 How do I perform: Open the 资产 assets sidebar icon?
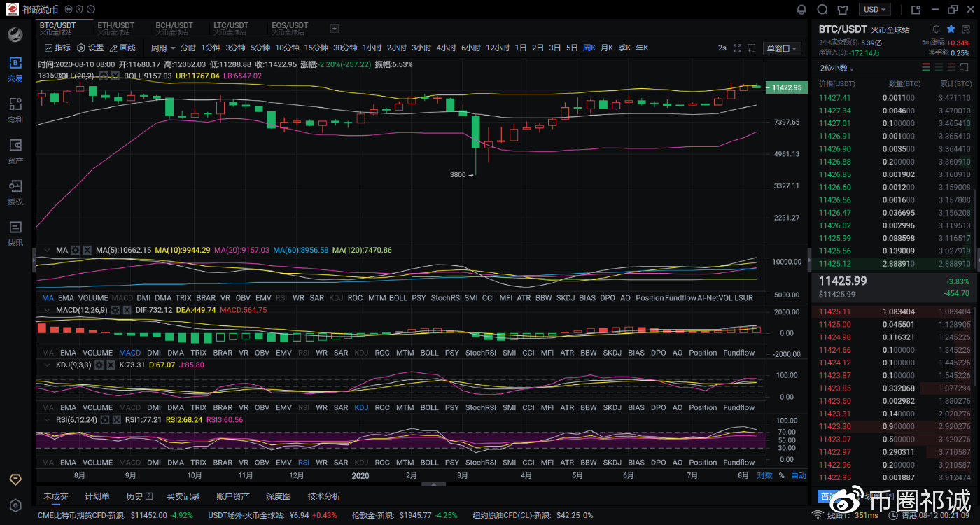15,150
